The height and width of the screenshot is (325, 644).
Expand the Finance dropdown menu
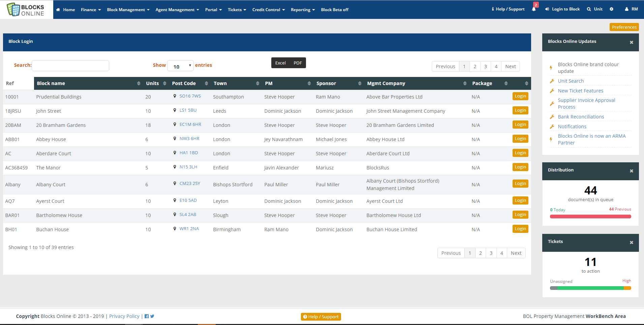click(x=91, y=10)
